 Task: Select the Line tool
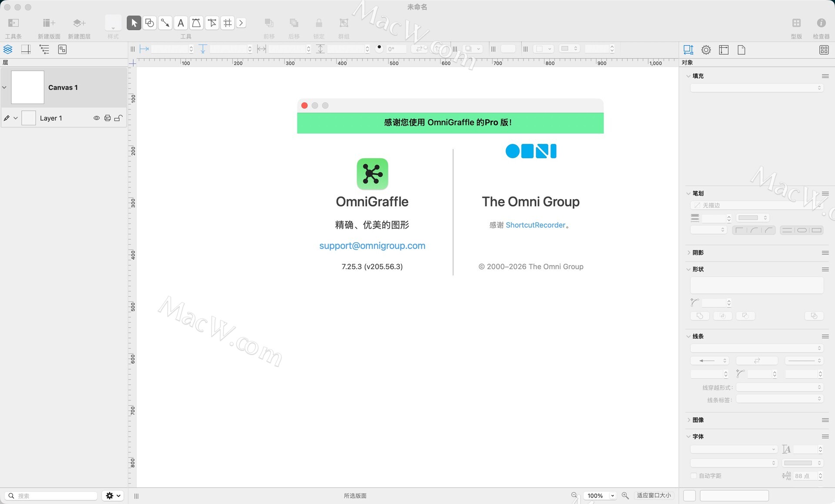pos(165,23)
